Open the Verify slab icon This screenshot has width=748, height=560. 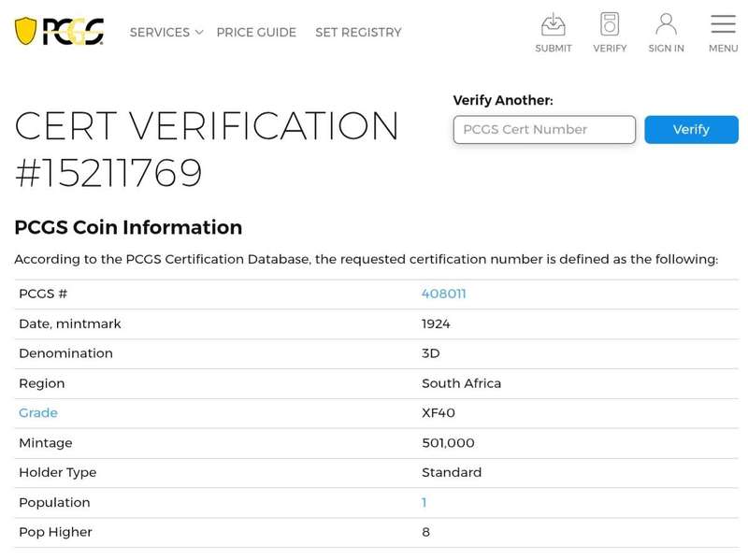tap(610, 24)
